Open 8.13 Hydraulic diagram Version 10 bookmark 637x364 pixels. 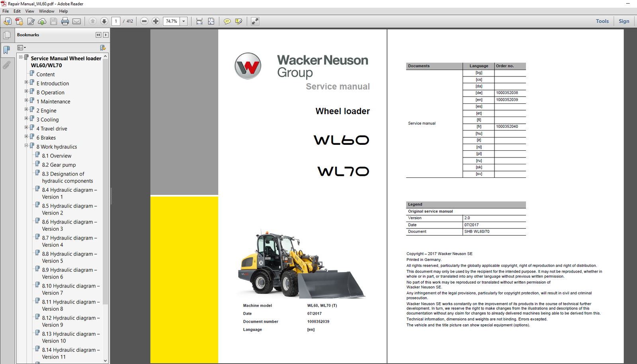pos(71,337)
